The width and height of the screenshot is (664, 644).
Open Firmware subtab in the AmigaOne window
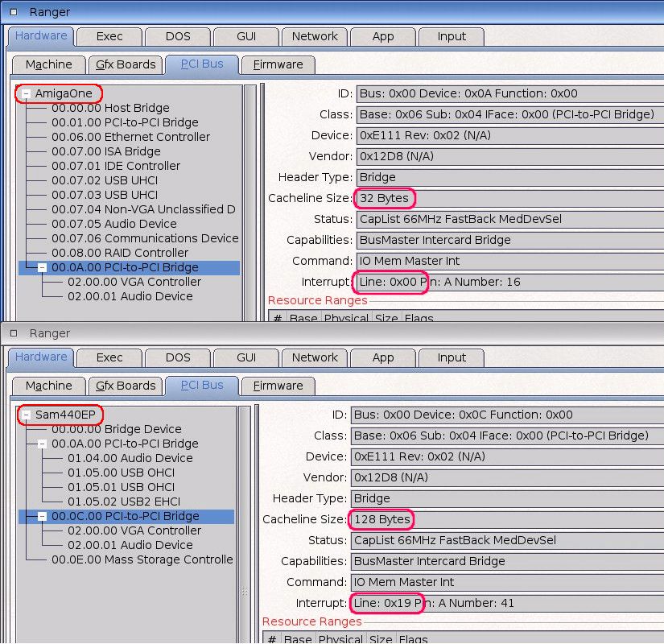[x=278, y=65]
